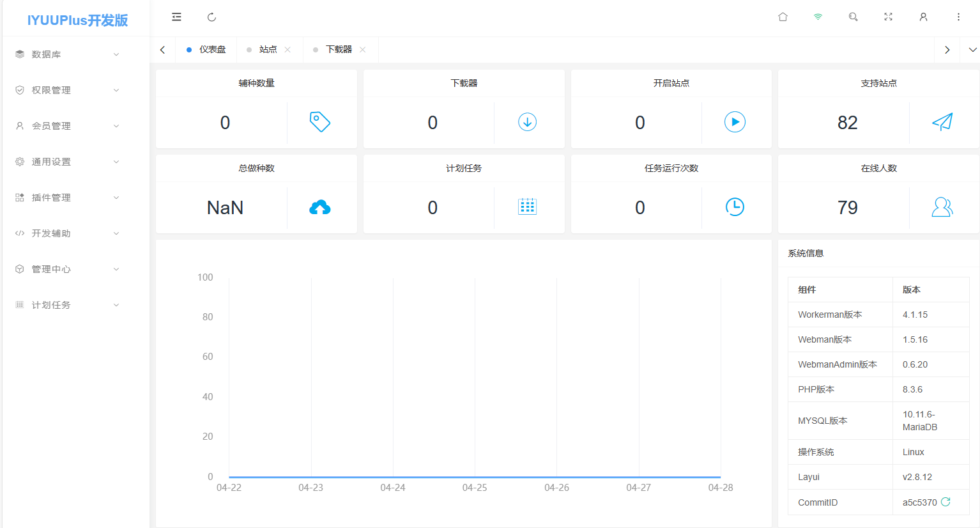Viewport: 980px width, 528px height.
Task: Toggle fullscreen with the expand icon
Action: [888, 17]
